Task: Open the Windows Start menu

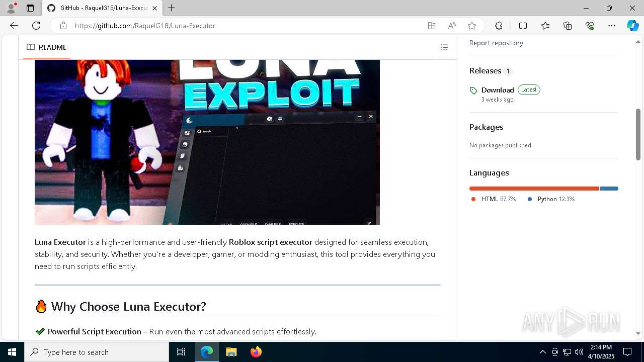Action: pyautogui.click(x=12, y=352)
